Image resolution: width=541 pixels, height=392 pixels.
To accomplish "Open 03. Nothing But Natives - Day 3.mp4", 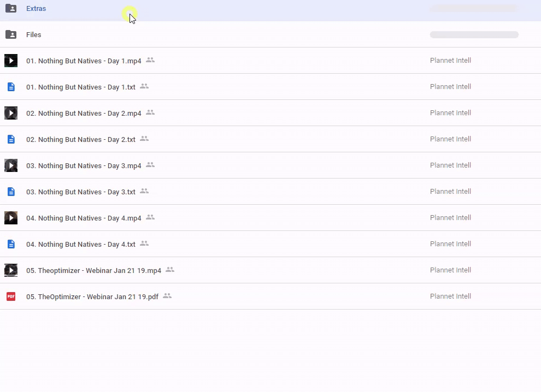I will click(84, 166).
